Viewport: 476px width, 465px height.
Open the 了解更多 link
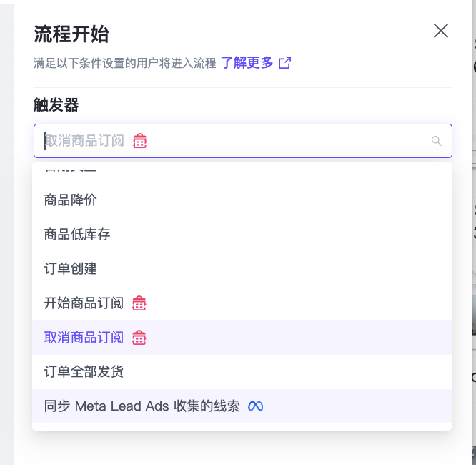(x=247, y=63)
